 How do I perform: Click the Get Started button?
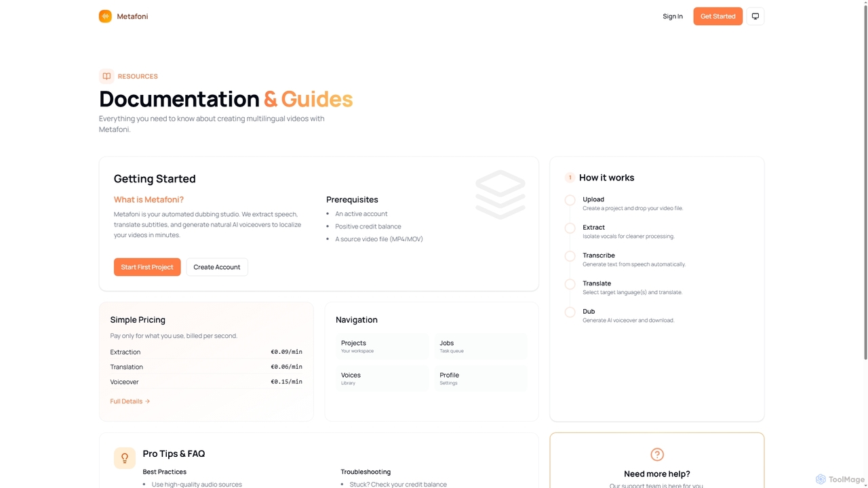717,16
